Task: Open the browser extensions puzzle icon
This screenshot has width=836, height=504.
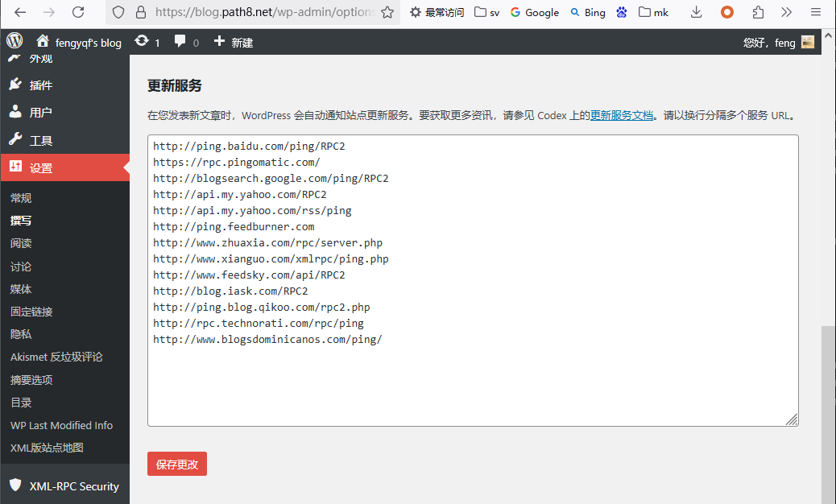Action: (758, 12)
